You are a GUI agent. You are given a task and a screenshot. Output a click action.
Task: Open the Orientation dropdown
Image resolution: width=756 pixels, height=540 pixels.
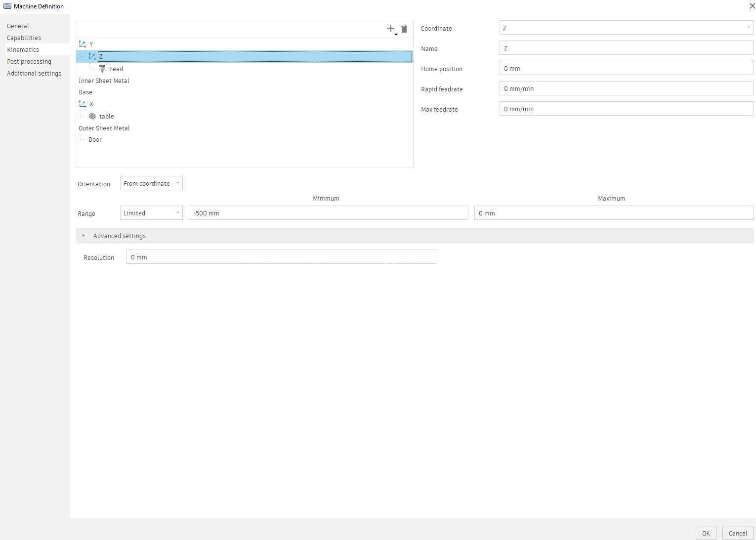click(x=151, y=183)
